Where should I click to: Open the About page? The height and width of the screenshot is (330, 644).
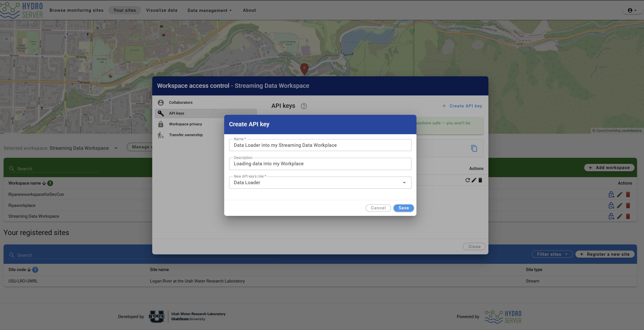[x=249, y=10]
